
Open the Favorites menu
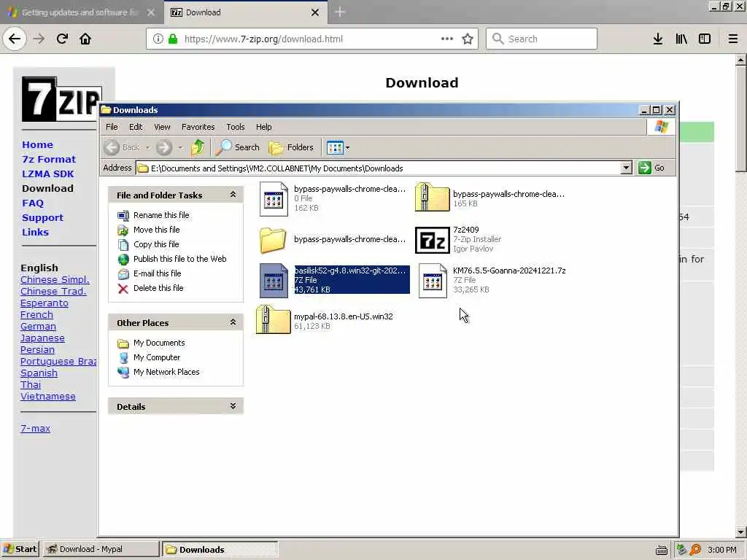point(198,127)
